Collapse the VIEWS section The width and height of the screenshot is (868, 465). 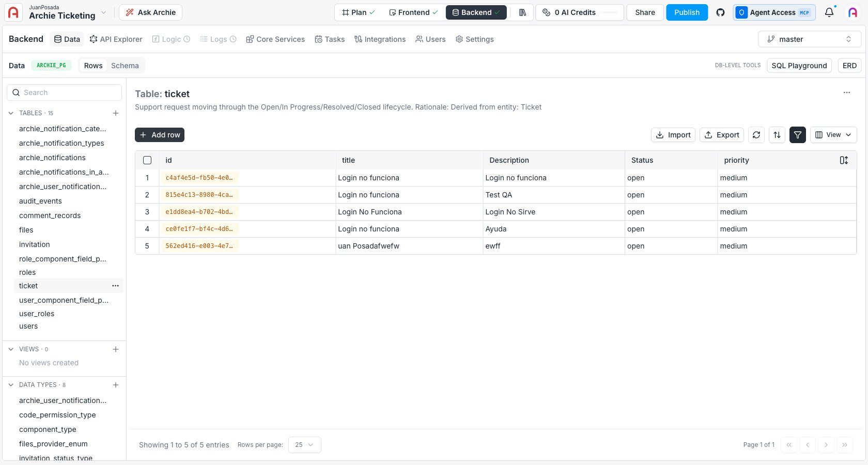tap(11, 349)
